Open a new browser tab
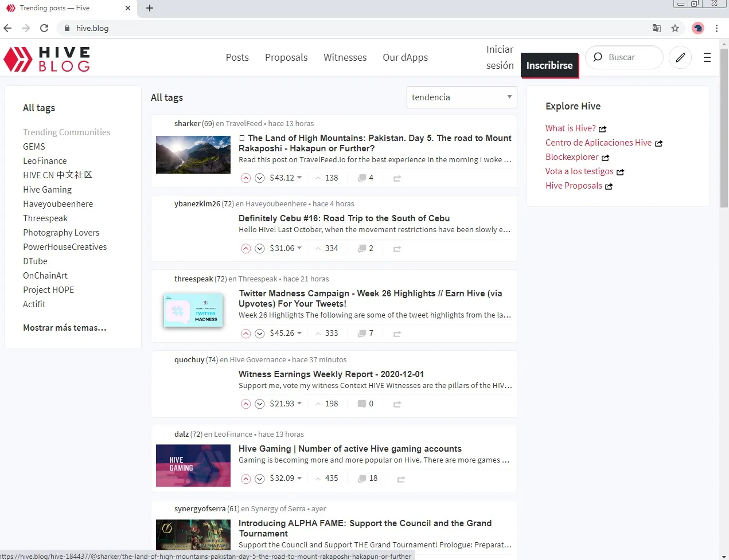 click(x=150, y=8)
